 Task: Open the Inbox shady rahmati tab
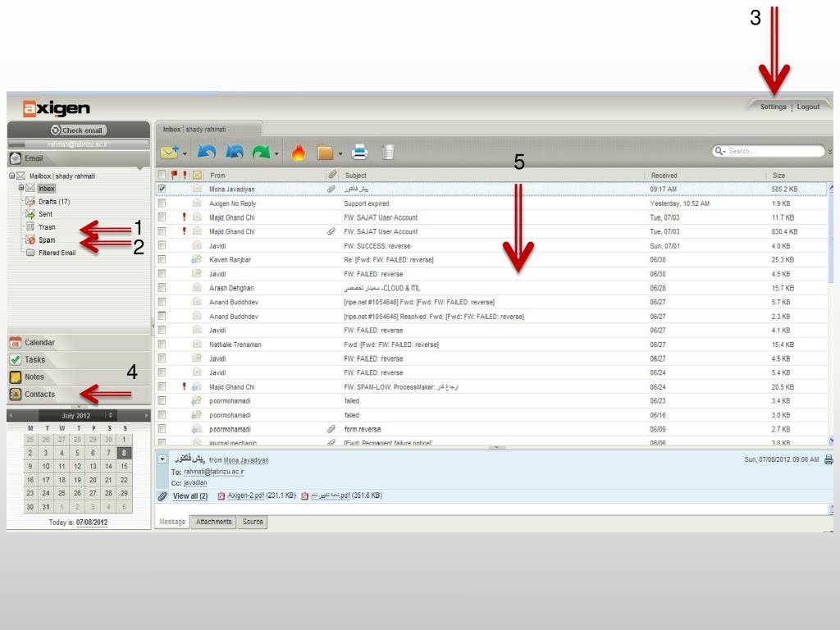[208, 129]
